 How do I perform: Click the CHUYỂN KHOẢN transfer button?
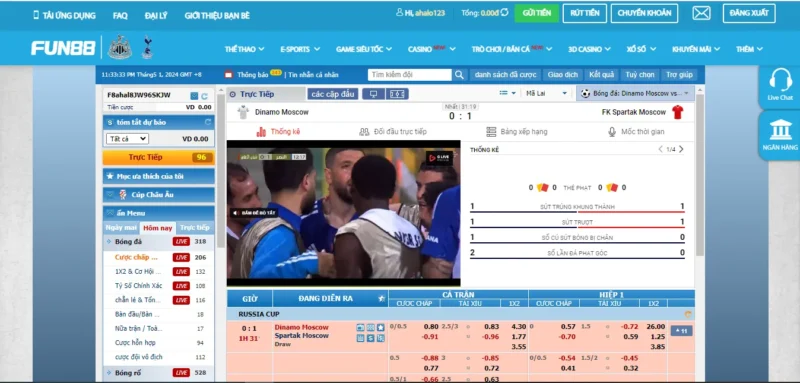(x=644, y=13)
